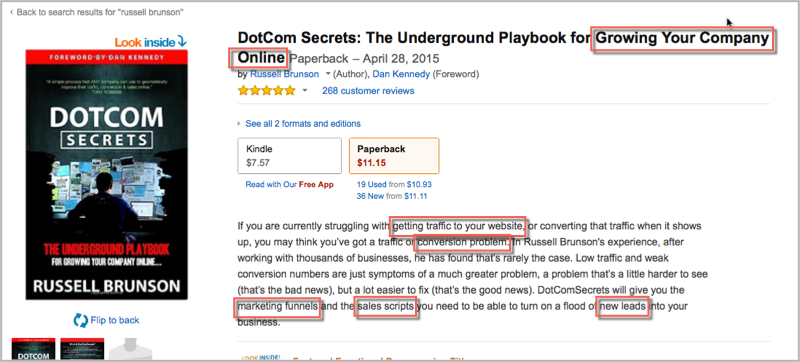Click the Look inside arrow icon
The height and width of the screenshot is (362, 800).
tap(182, 42)
